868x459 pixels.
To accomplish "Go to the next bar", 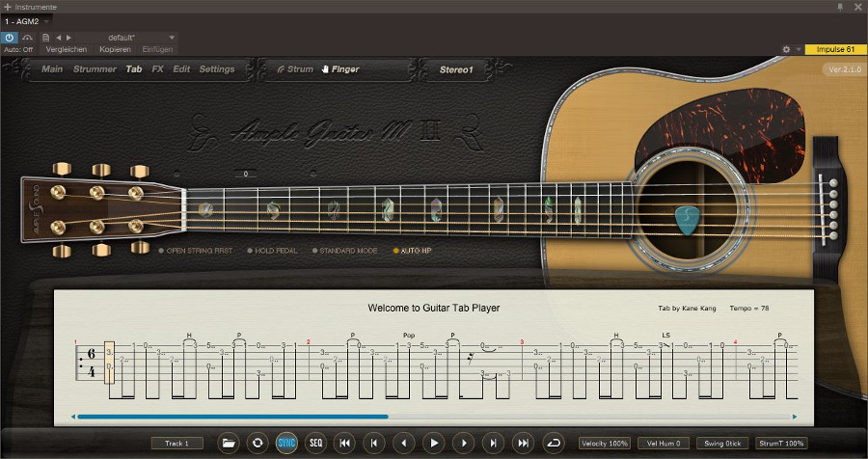I will tap(493, 443).
